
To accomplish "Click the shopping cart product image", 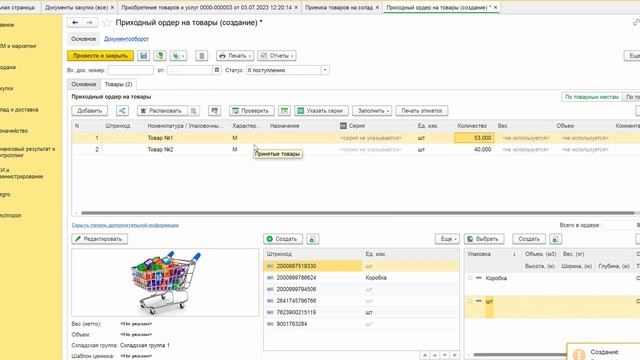I will 165,282.
